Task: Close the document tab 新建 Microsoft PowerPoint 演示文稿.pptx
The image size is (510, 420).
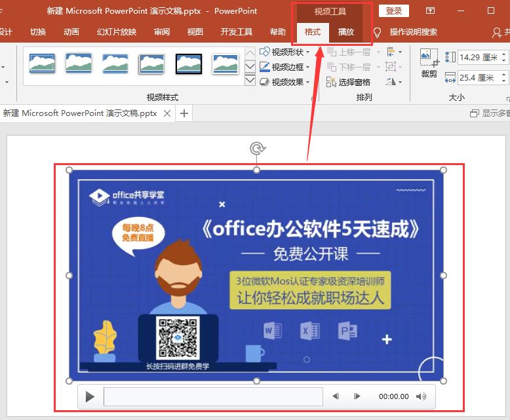Action: [167, 113]
